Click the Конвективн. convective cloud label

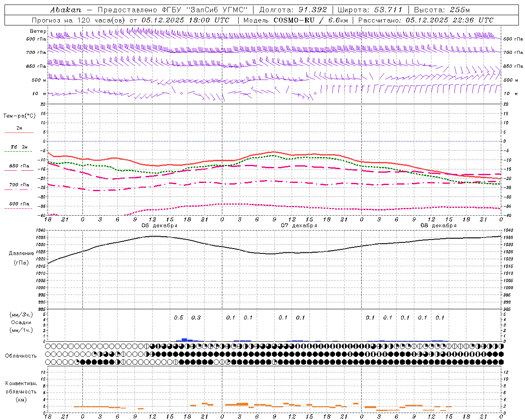coord(21,383)
